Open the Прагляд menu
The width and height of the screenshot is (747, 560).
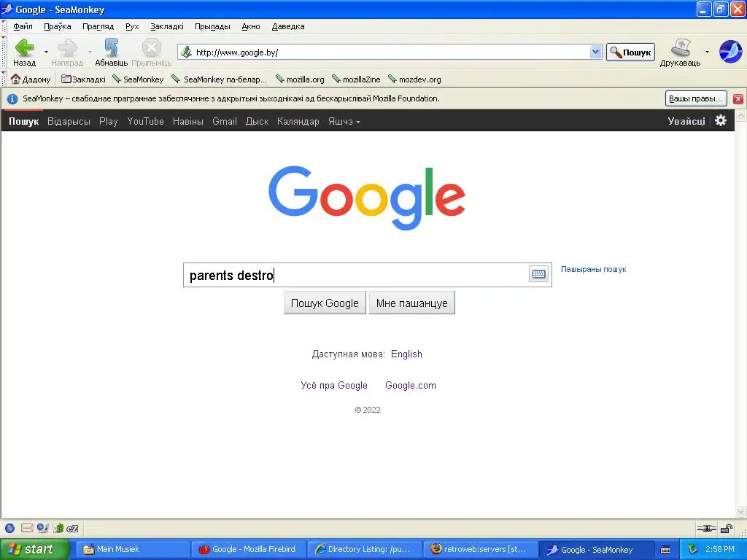click(98, 26)
